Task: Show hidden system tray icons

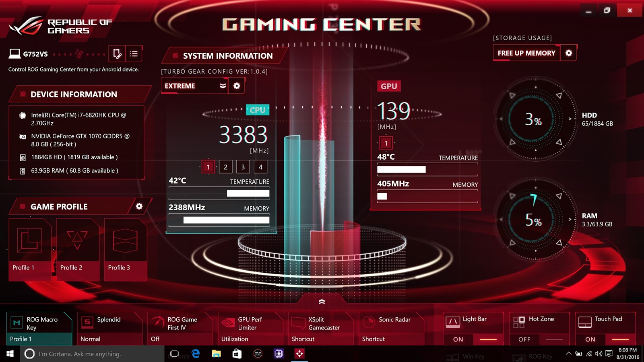Action: [x=568, y=354]
